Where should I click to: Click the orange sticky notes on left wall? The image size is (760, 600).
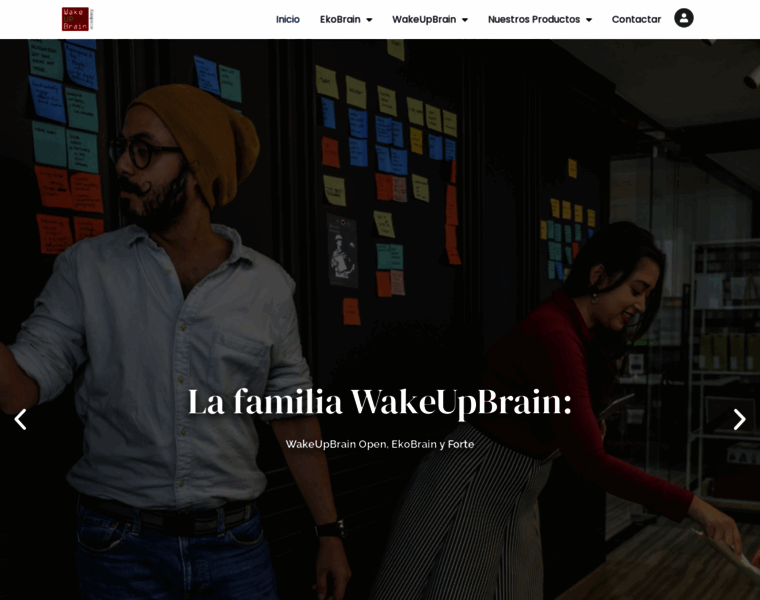coord(68,208)
